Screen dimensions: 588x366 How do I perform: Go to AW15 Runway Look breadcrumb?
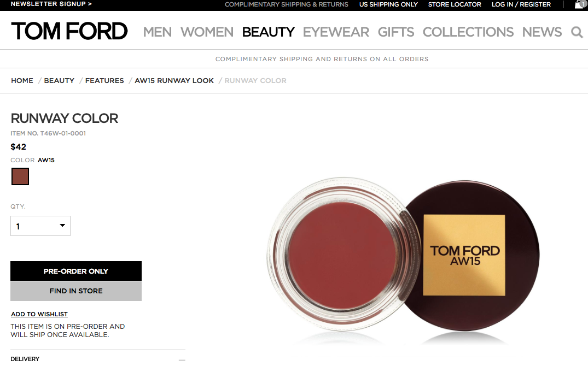pyautogui.click(x=174, y=80)
